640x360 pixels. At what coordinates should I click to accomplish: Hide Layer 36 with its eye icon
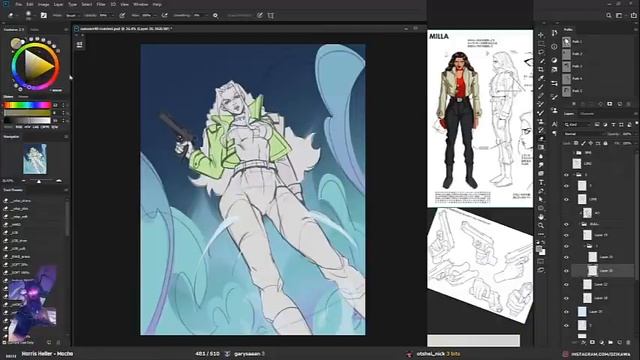[566, 271]
